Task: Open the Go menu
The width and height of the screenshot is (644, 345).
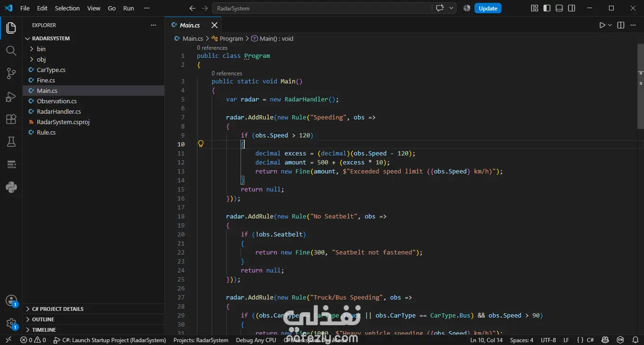Action: click(x=112, y=8)
